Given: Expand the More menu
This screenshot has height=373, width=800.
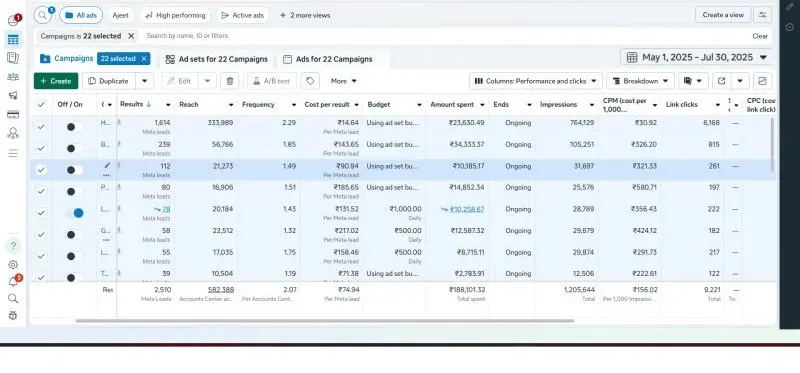Looking at the screenshot, I should click(343, 81).
